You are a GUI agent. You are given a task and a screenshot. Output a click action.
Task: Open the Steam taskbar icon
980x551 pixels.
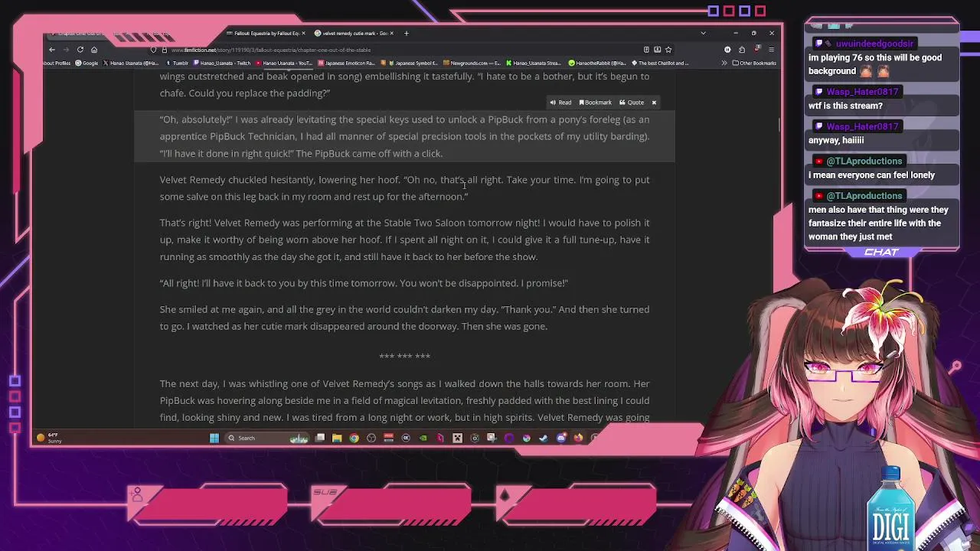[544, 438]
